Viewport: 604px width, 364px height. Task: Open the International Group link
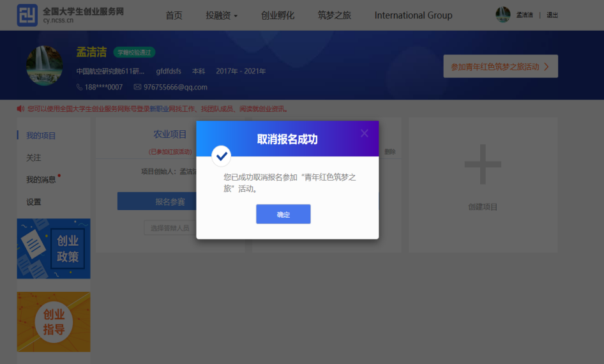coord(413,15)
